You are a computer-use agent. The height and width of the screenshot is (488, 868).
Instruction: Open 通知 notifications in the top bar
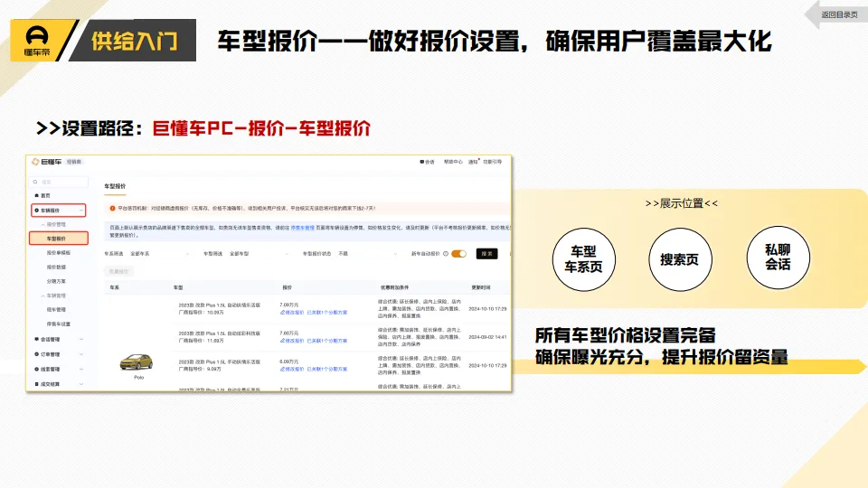tap(473, 162)
